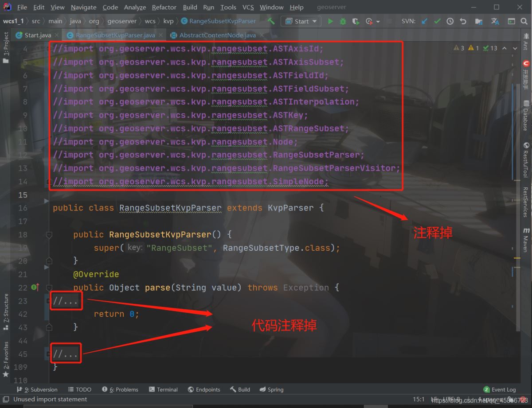The height and width of the screenshot is (408, 532).
Task: Click the green Run button
Action: (x=330, y=21)
